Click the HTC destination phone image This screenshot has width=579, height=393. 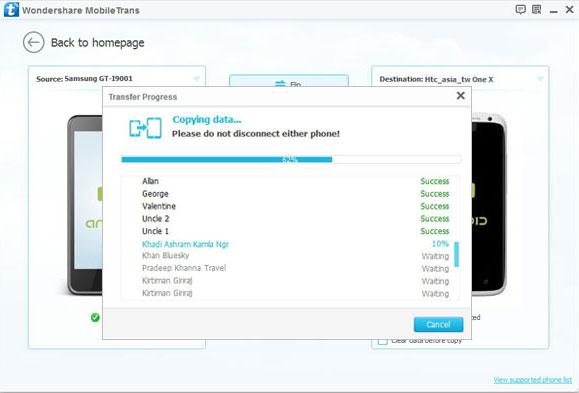click(x=489, y=205)
